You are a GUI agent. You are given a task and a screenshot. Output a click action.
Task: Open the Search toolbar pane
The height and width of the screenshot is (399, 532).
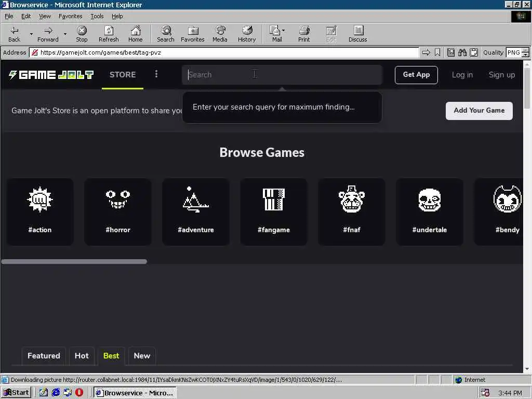[166, 34]
